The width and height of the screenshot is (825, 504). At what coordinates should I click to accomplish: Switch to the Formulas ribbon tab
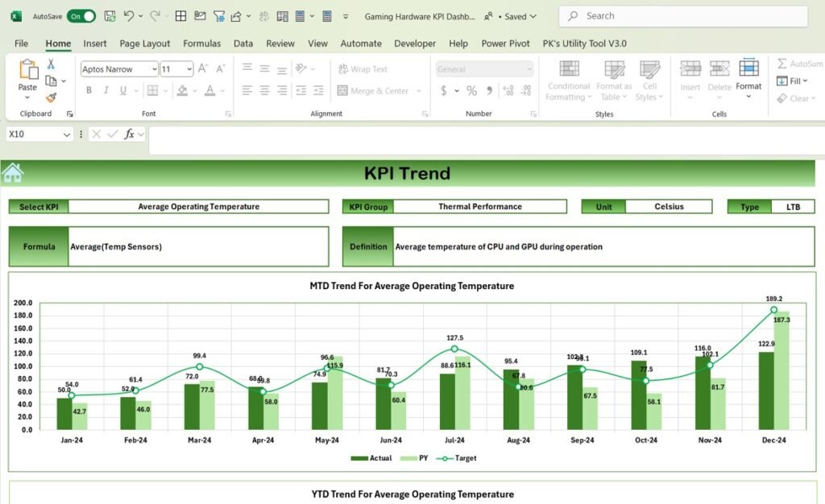pyautogui.click(x=199, y=43)
